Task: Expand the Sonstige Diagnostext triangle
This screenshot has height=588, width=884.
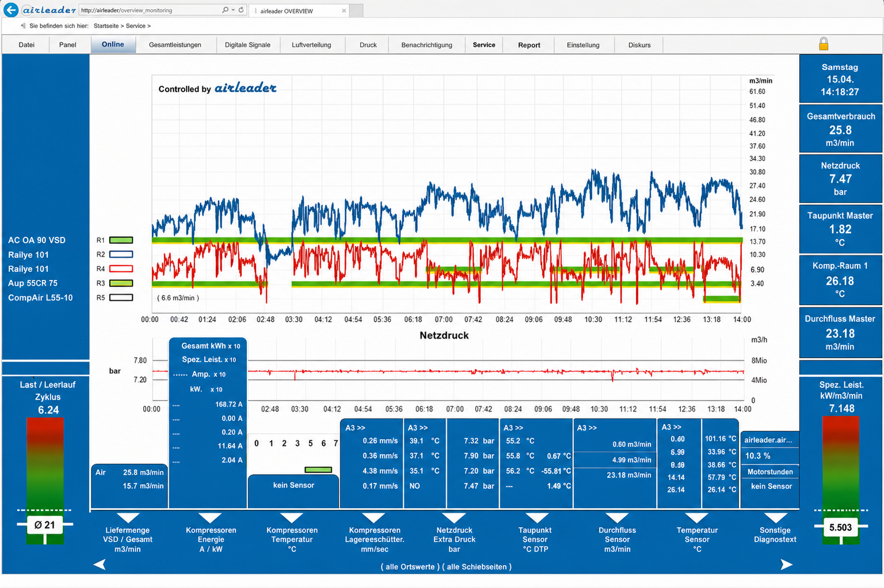Action: pyautogui.click(x=775, y=518)
